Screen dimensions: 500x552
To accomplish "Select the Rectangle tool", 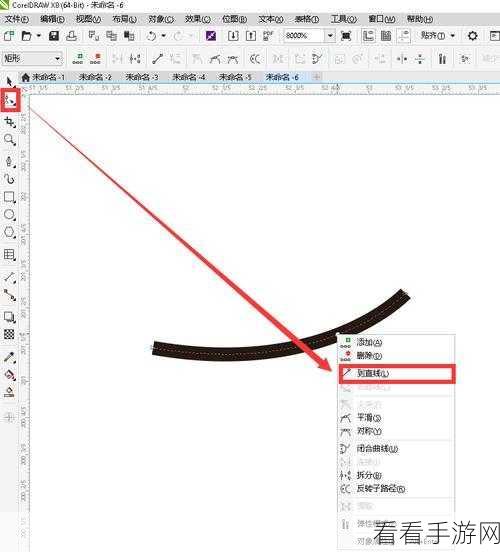I will pyautogui.click(x=10, y=197).
